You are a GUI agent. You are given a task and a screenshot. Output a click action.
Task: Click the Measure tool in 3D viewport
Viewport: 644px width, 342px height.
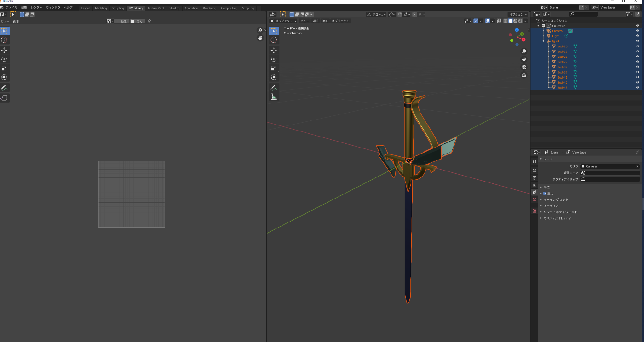(x=274, y=97)
